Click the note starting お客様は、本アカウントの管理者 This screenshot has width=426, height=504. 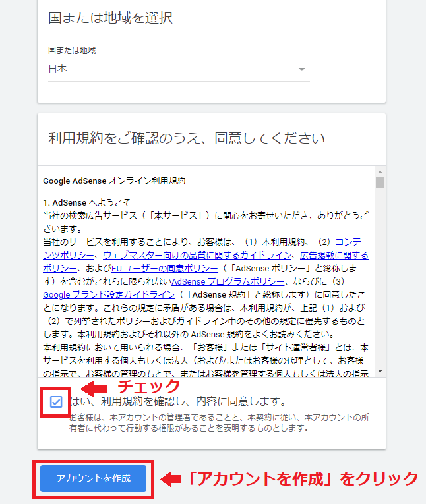[x=219, y=423]
